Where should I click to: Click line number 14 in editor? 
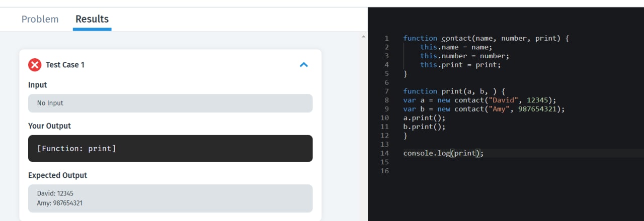385,153
